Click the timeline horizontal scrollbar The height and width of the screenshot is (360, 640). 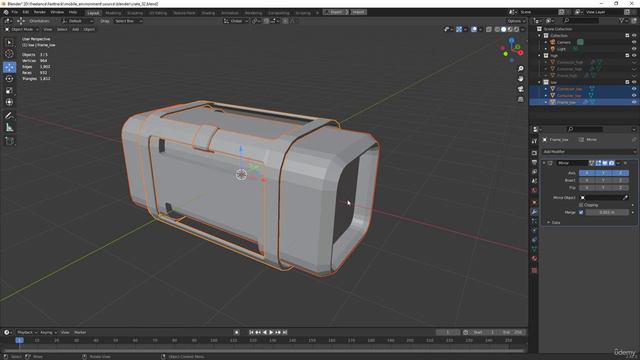point(263,350)
